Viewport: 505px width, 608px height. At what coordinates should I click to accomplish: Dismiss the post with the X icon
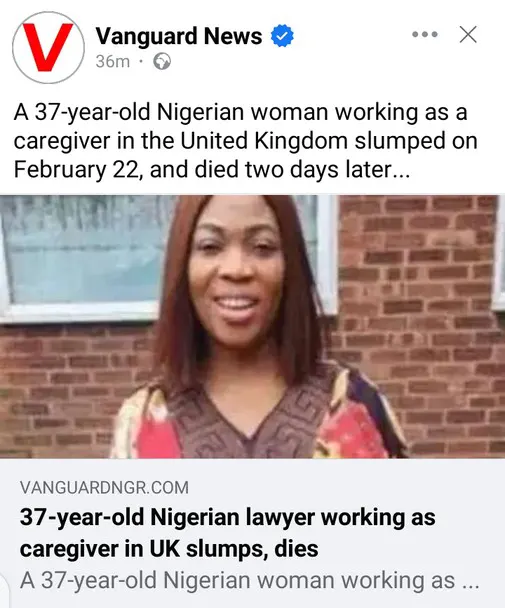click(468, 35)
